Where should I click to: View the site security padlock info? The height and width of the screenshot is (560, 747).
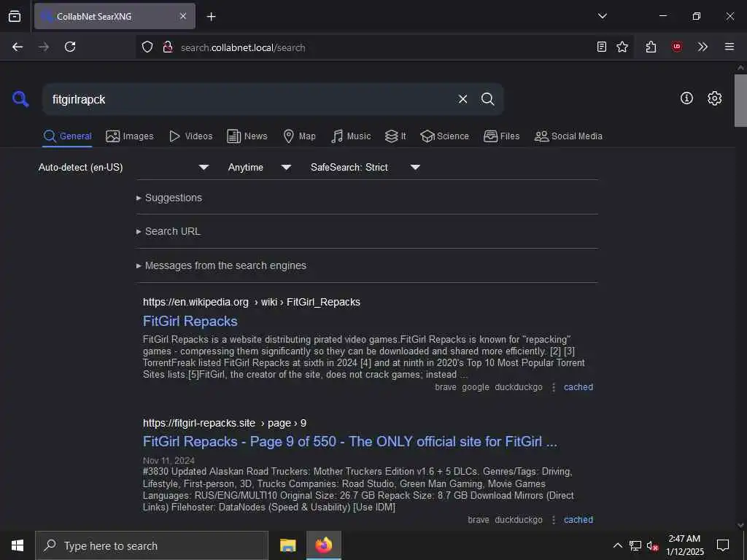pyautogui.click(x=167, y=47)
